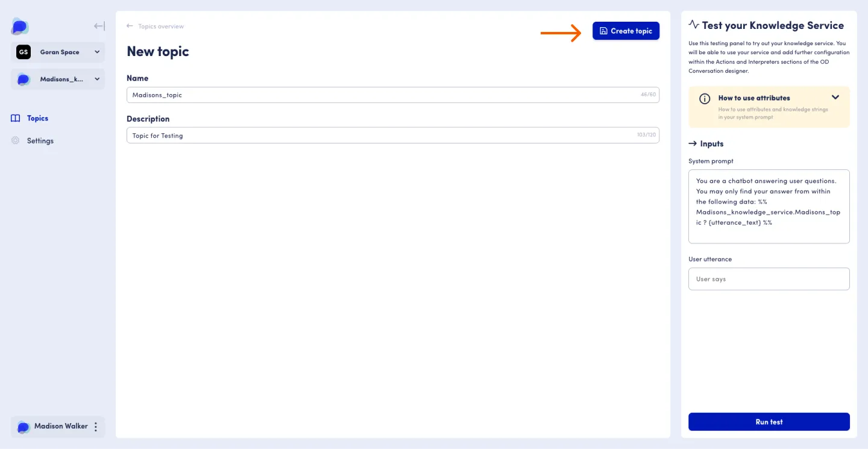
Task: Collapse the sidebar with the arrow icon
Action: click(x=99, y=26)
